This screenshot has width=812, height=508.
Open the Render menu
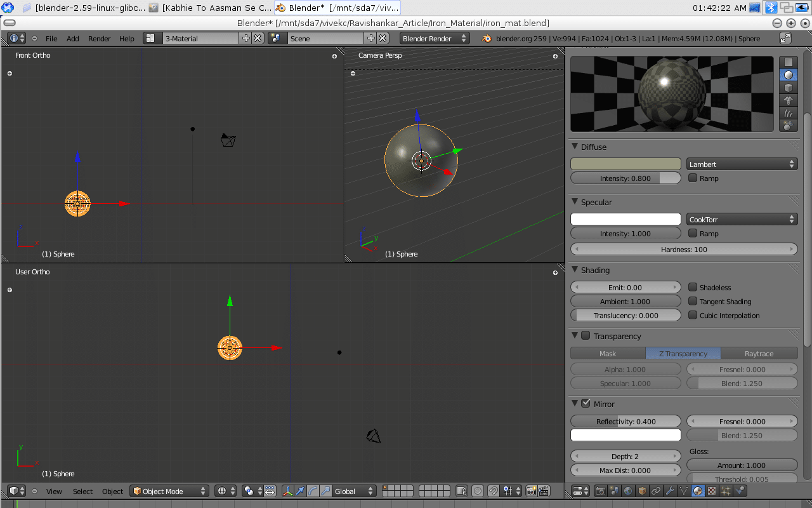[x=99, y=39]
